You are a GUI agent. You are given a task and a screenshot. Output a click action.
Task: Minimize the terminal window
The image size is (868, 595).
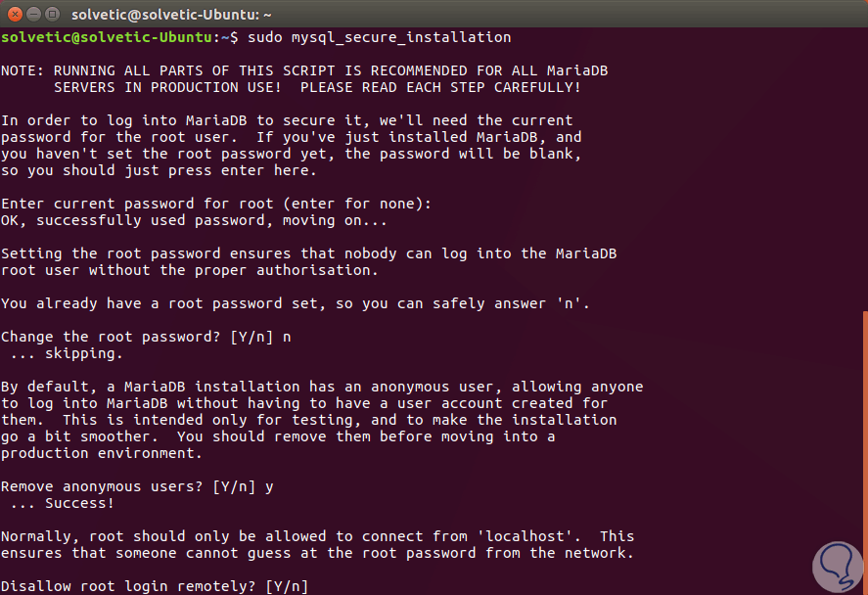coord(31,14)
